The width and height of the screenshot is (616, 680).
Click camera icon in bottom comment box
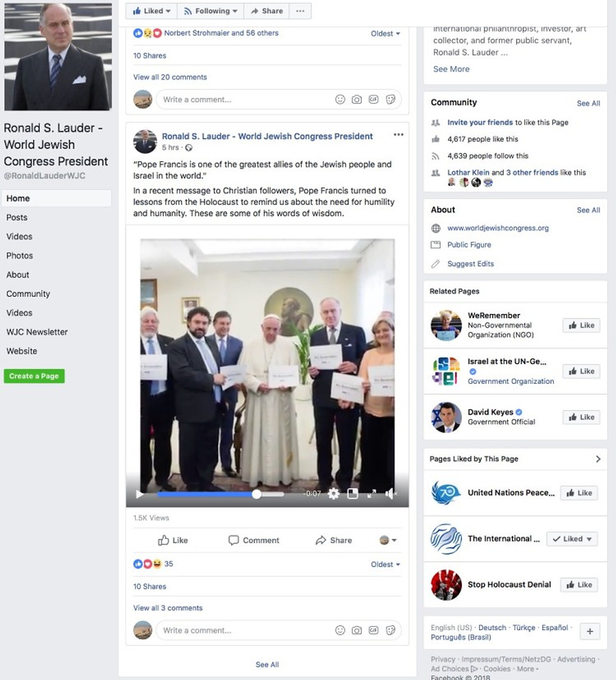click(x=357, y=630)
